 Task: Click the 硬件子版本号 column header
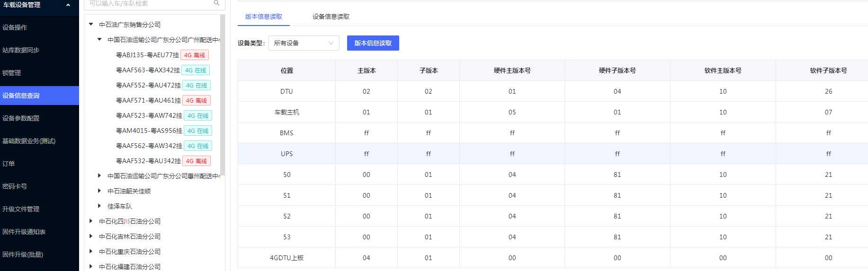tap(617, 70)
